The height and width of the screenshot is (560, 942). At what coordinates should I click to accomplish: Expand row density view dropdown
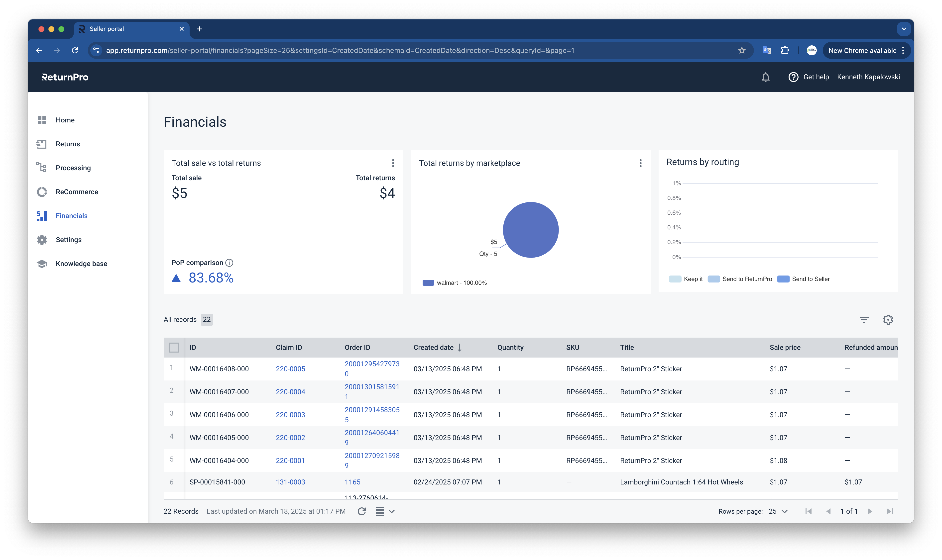(391, 511)
